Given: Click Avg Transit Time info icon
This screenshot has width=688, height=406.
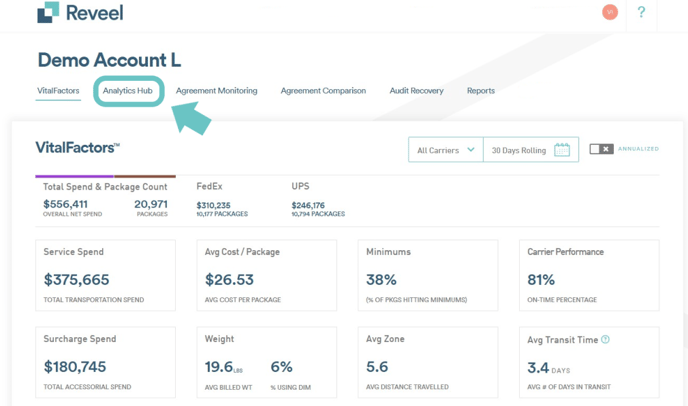Looking at the screenshot, I should tap(605, 340).
